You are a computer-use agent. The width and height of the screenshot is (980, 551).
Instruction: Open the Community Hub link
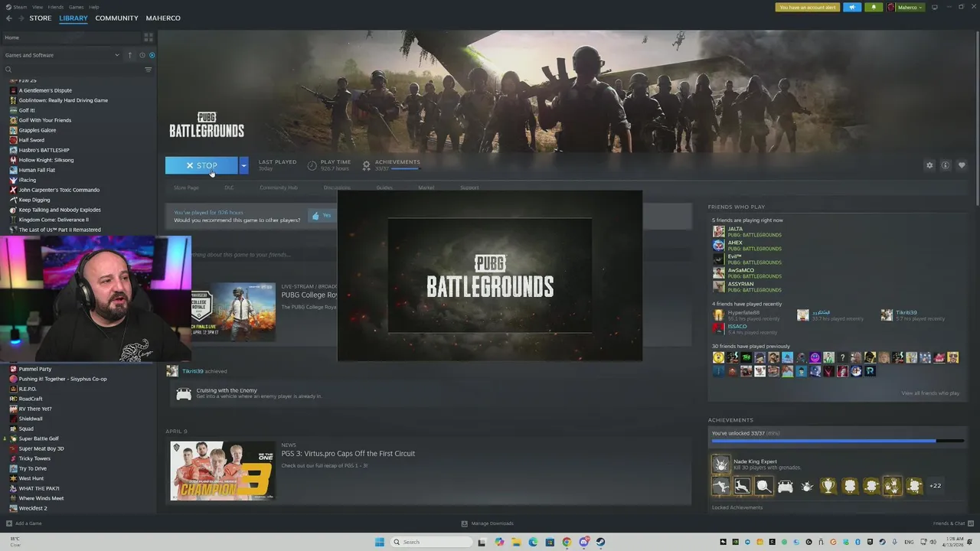[279, 187]
